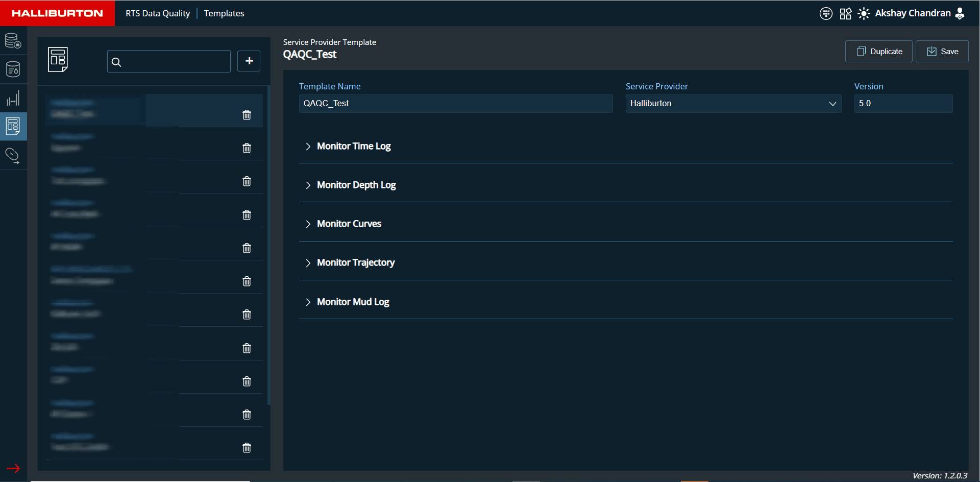The width and height of the screenshot is (980, 482).
Task: Click RTS Data Quality in header
Action: pos(158,13)
